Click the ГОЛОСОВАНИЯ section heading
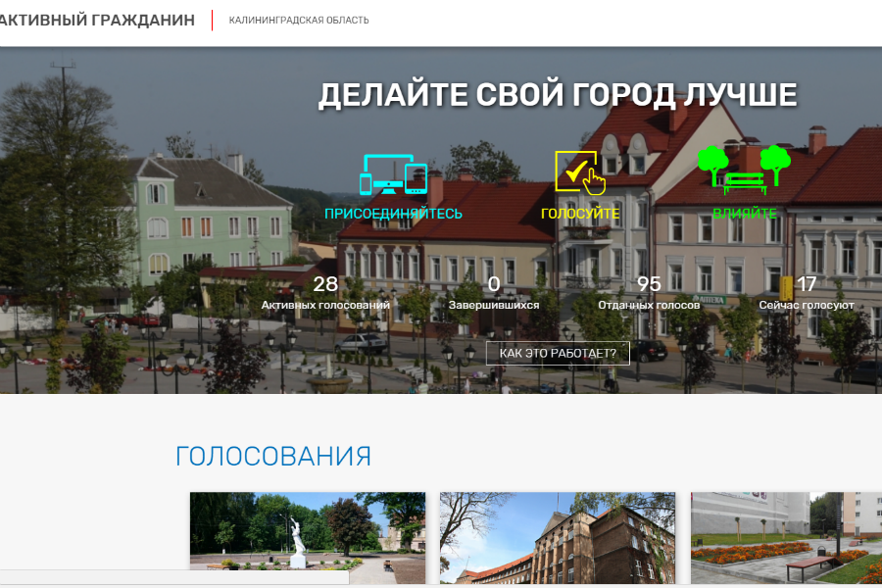The width and height of the screenshot is (882, 588). pos(271,455)
